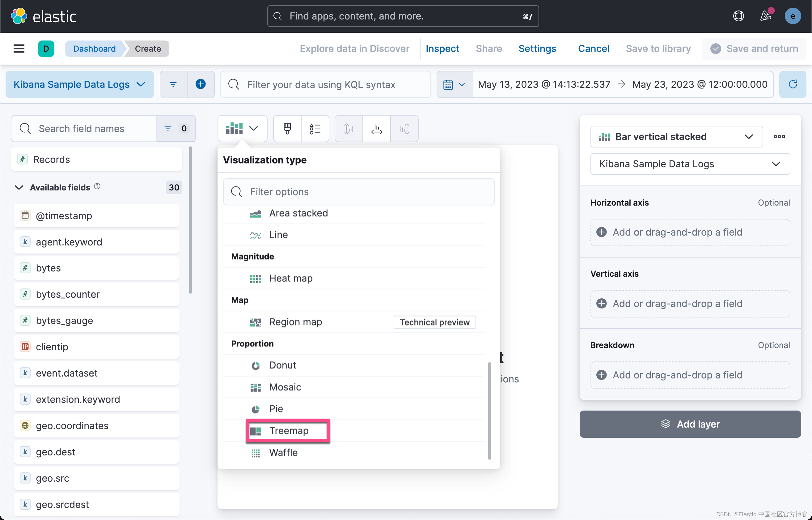Click the Add layer button
This screenshot has width=812, height=520.
click(x=690, y=424)
